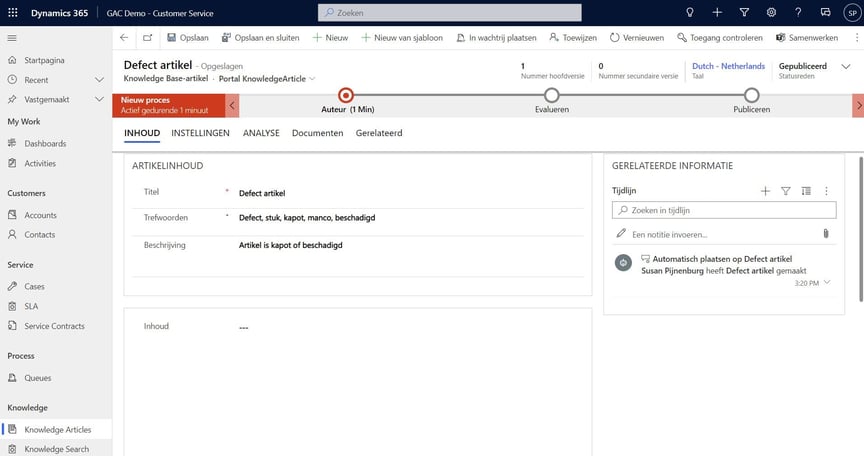
Task: Expand timeline entry Defect artikel chevron
Action: [827, 283]
